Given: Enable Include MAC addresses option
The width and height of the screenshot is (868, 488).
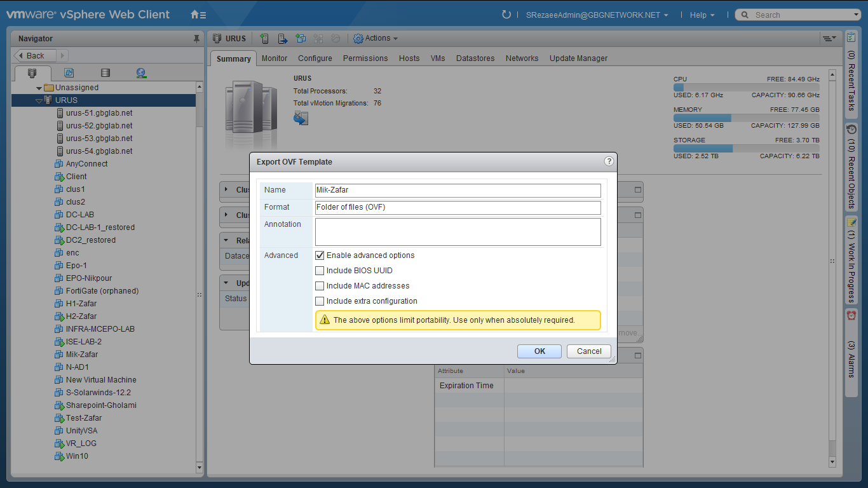Looking at the screenshot, I should point(320,286).
